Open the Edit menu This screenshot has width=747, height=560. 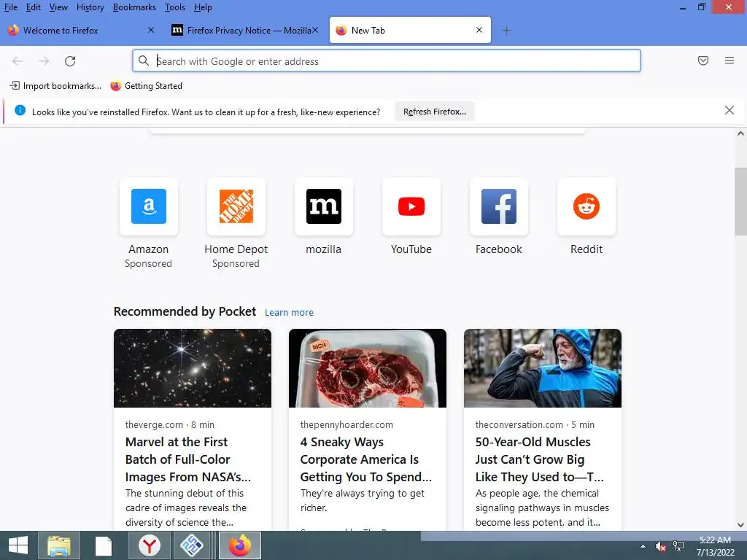(34, 7)
